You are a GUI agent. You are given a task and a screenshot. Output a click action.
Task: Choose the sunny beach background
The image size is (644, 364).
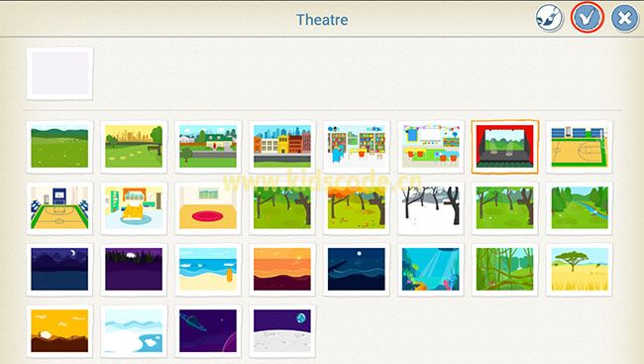208,270
